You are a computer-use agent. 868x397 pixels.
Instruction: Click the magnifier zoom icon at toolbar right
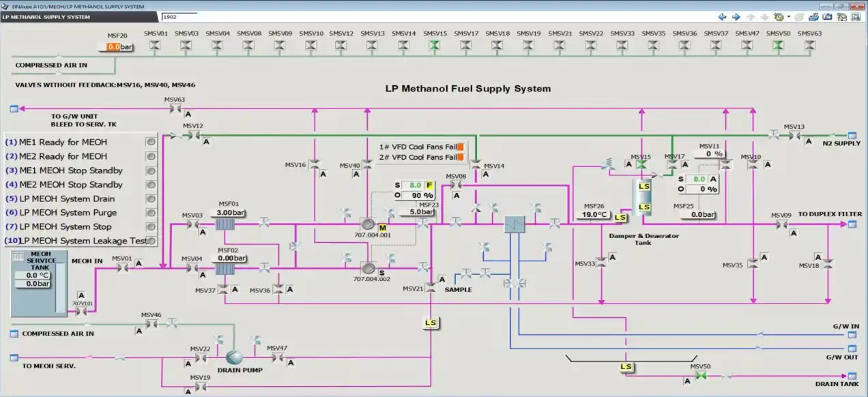click(x=856, y=16)
